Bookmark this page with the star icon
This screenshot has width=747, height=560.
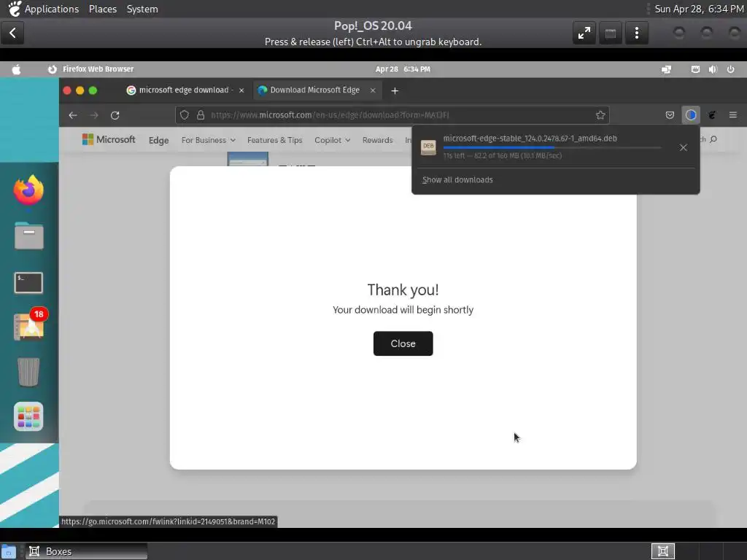(600, 114)
